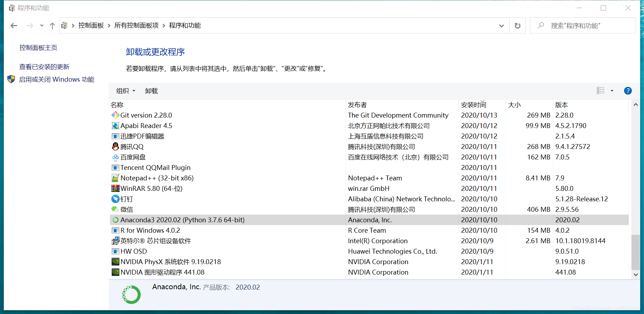Image resolution: width=644 pixels, height=314 pixels.
Task: Open the help question mark button
Action: (x=628, y=91)
